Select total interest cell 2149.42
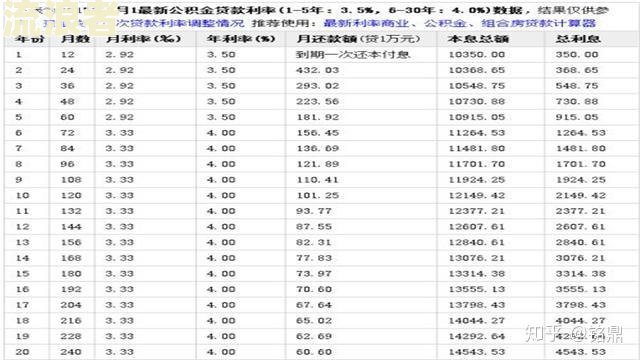 point(580,196)
